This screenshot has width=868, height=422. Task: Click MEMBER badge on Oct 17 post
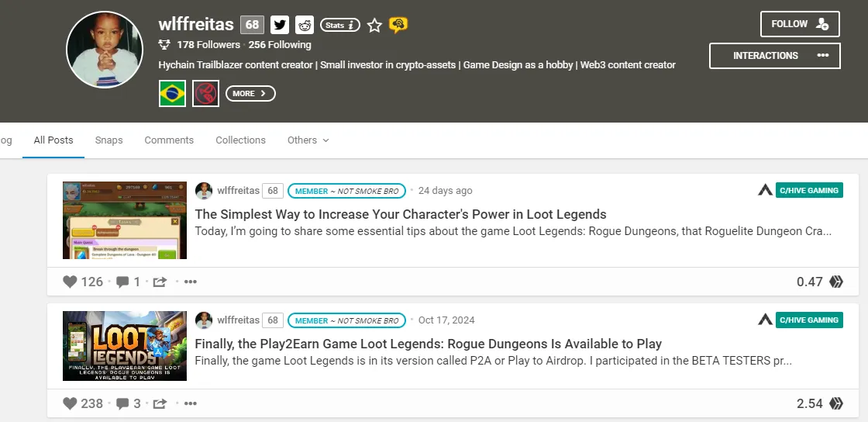point(346,320)
